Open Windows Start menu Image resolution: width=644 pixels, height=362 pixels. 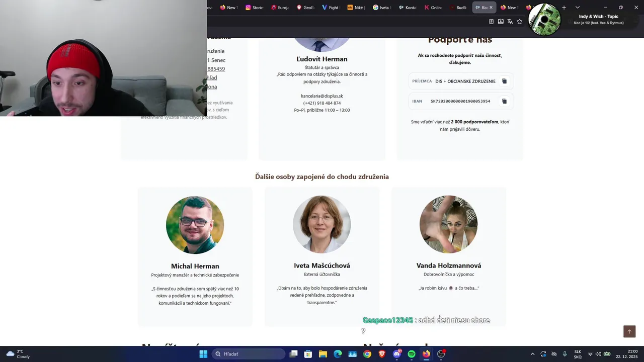tap(203, 354)
